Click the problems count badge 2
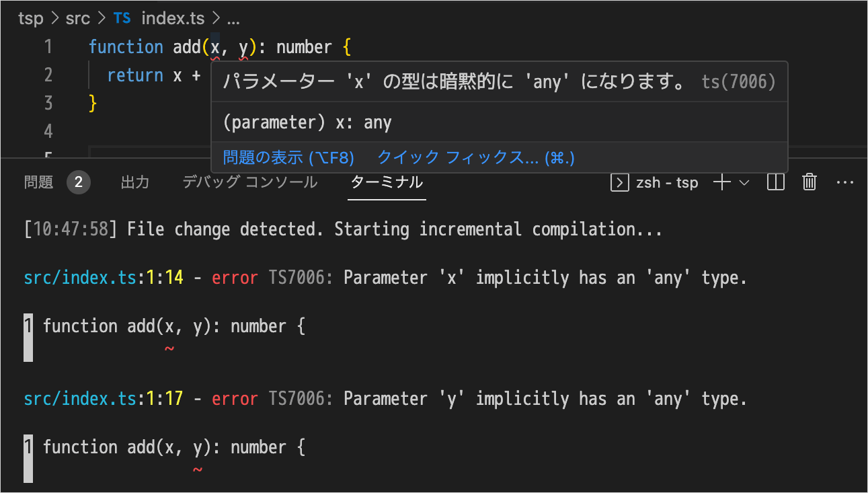This screenshot has width=868, height=493. tap(79, 182)
